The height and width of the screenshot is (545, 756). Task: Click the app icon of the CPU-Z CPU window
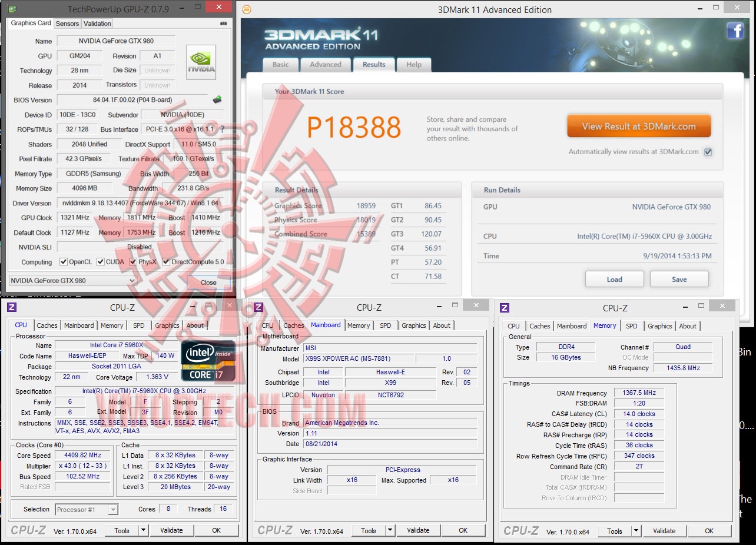(12, 307)
